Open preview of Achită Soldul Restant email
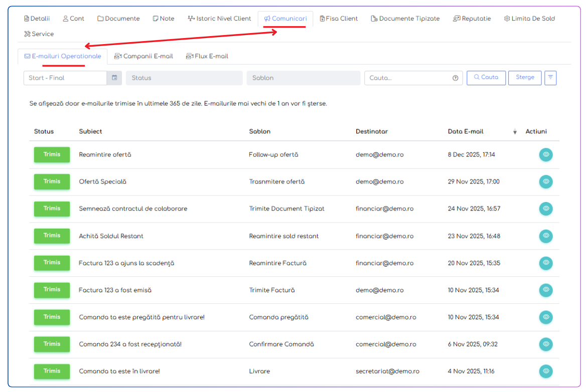The height and width of the screenshot is (392, 587). pyautogui.click(x=546, y=236)
